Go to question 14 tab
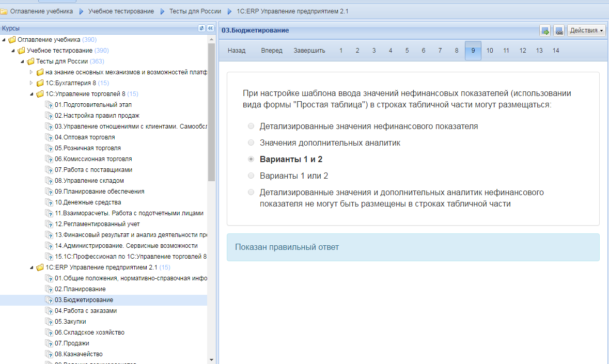The width and height of the screenshot is (609, 364). pyautogui.click(x=556, y=51)
